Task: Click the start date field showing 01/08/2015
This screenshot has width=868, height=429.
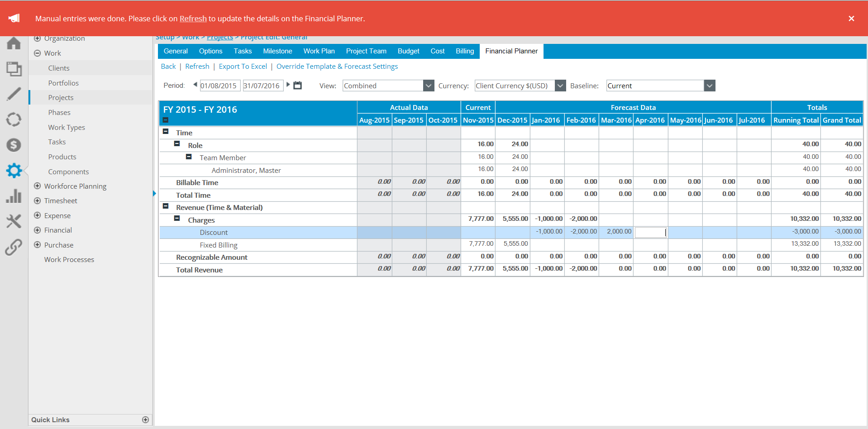Action: [219, 85]
